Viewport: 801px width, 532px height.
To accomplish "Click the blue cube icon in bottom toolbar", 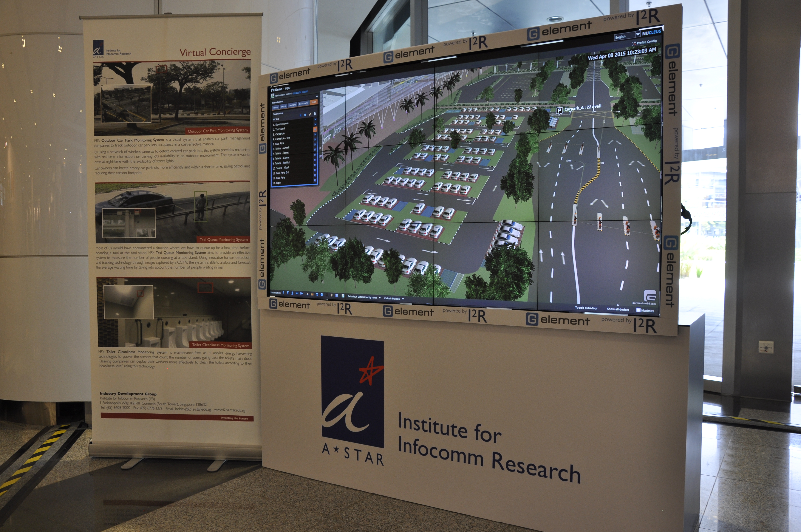I will (337, 296).
